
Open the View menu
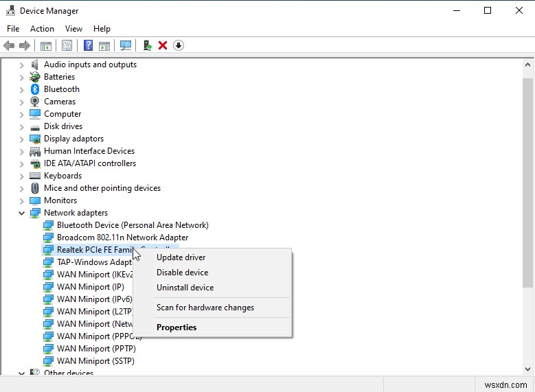[x=73, y=29]
